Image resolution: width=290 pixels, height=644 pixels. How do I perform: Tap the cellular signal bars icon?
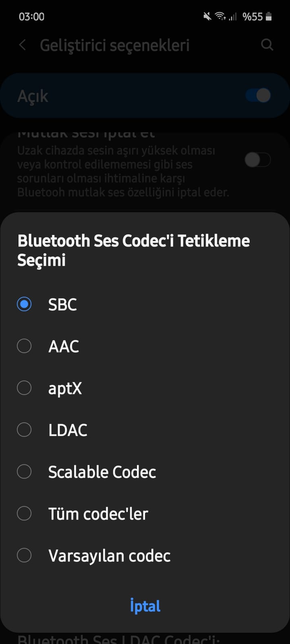233,17
